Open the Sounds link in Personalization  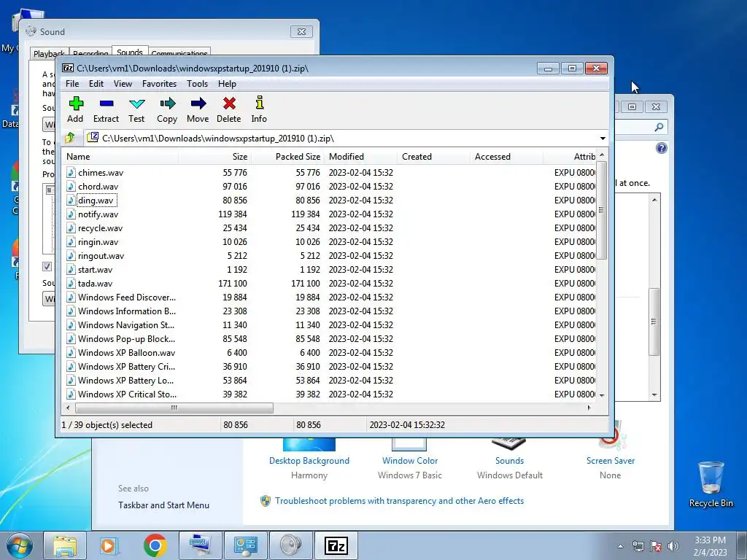point(510,461)
